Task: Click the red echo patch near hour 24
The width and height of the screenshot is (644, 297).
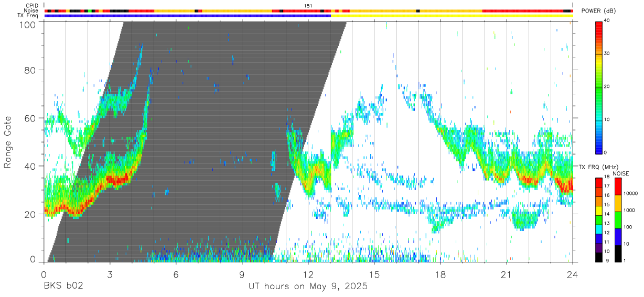Action: point(566,185)
